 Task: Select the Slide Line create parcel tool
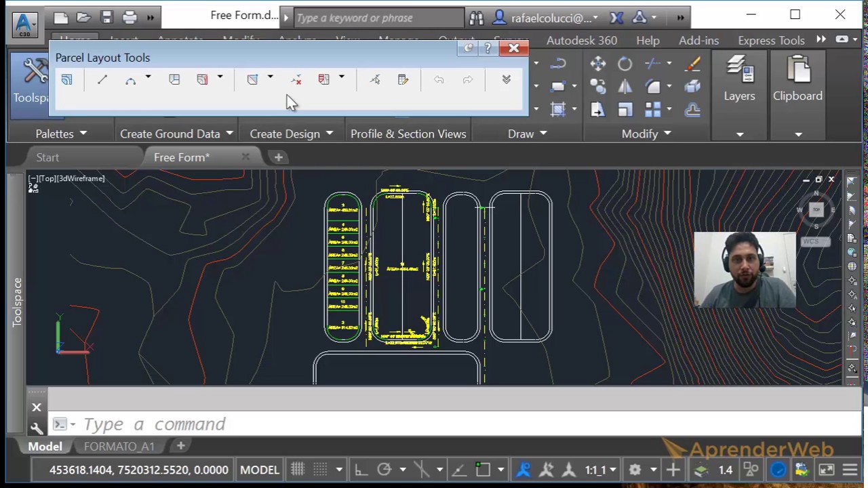point(202,80)
